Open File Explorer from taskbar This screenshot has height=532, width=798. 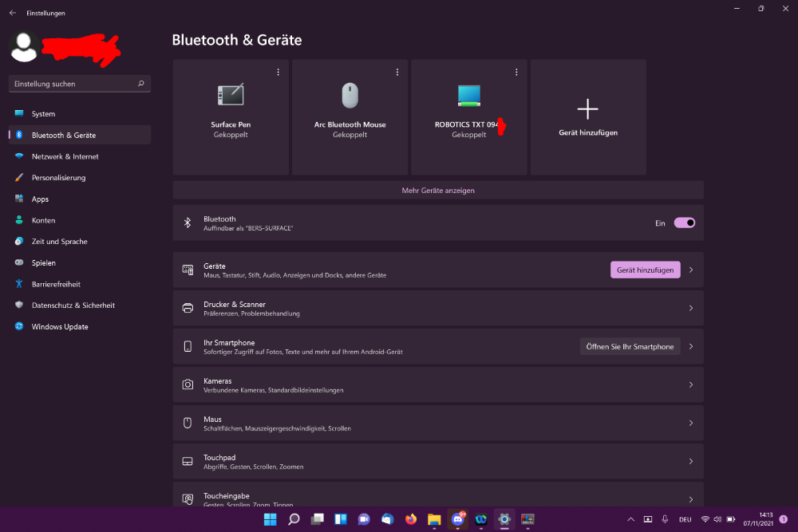(434, 519)
